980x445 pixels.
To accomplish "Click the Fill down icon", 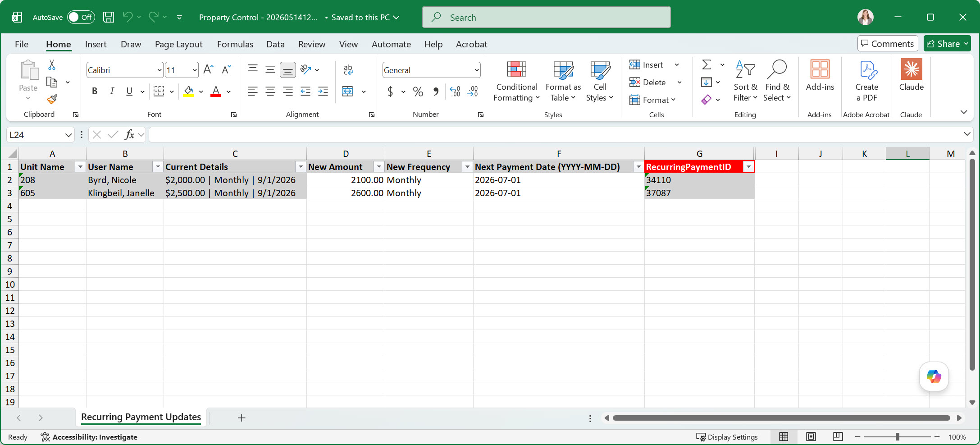I will tap(707, 82).
